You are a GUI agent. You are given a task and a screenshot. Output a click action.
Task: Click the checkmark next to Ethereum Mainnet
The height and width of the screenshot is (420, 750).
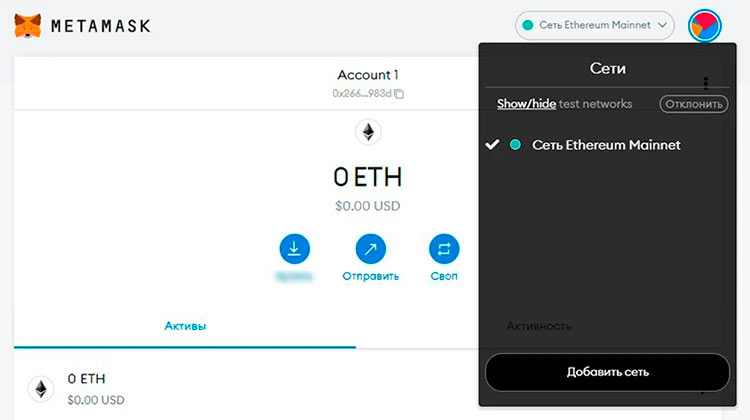click(x=492, y=145)
